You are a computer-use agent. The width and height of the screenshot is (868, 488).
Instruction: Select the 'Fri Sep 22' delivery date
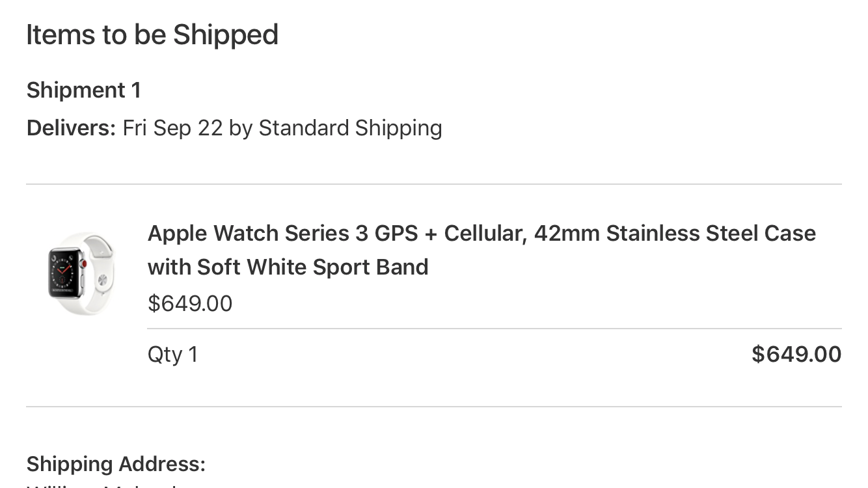click(173, 128)
